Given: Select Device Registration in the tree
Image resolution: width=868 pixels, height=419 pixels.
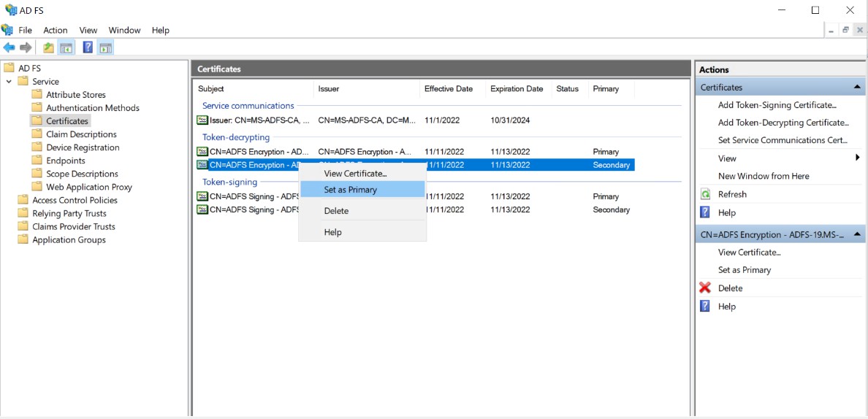Looking at the screenshot, I should coord(83,147).
